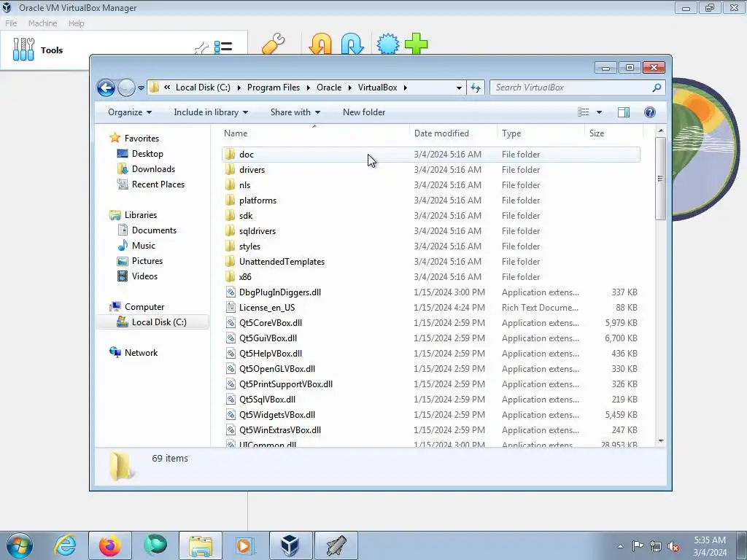Select Local Disk (C:) under Computer

click(x=152, y=322)
